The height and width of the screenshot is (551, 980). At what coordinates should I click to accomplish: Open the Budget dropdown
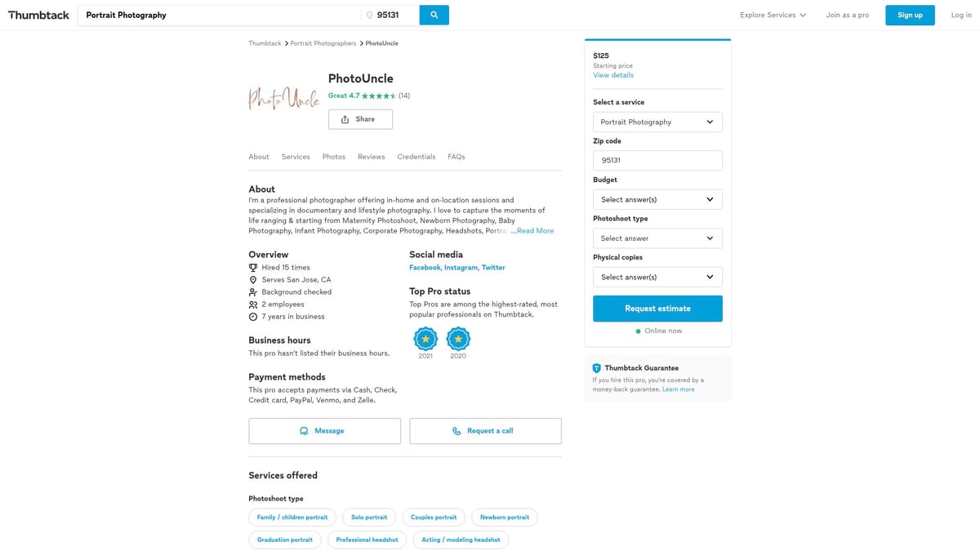point(657,200)
